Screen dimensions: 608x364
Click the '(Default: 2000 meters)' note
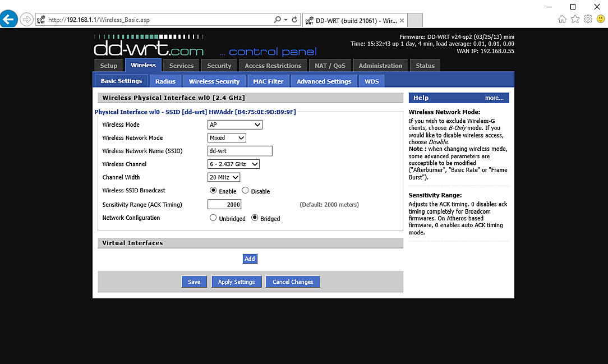[329, 205]
